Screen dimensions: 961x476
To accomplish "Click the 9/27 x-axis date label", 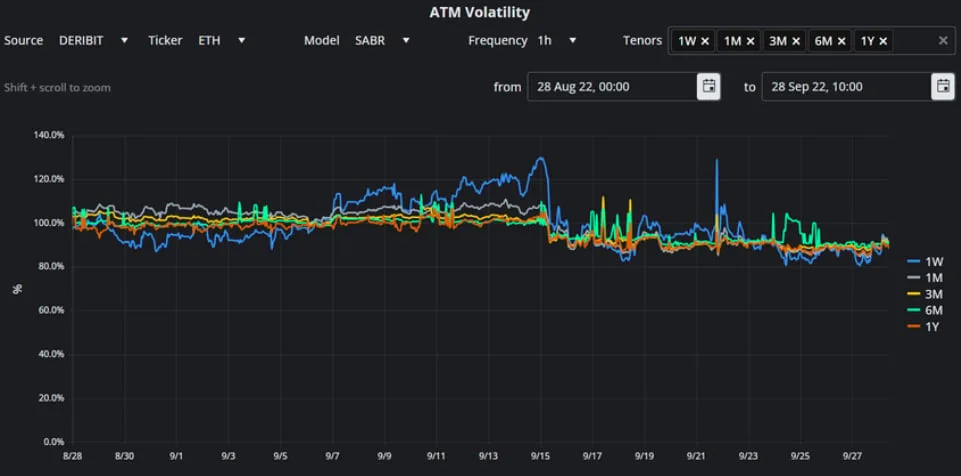I will click(x=853, y=456).
